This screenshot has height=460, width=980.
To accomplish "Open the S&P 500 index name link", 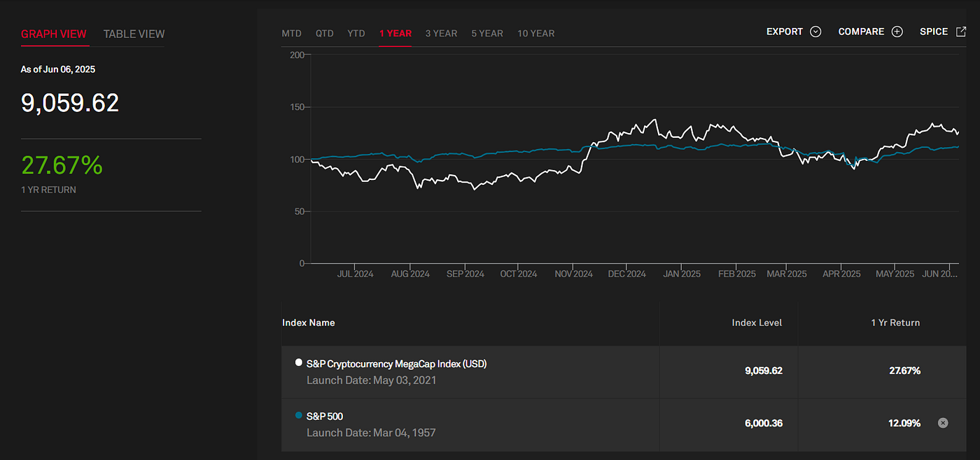I will tap(325, 416).
